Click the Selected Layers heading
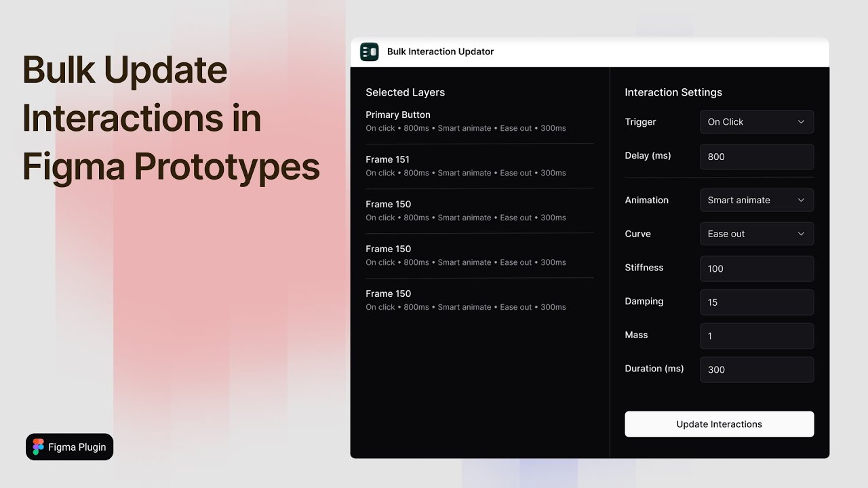The height and width of the screenshot is (488, 868). coord(406,92)
